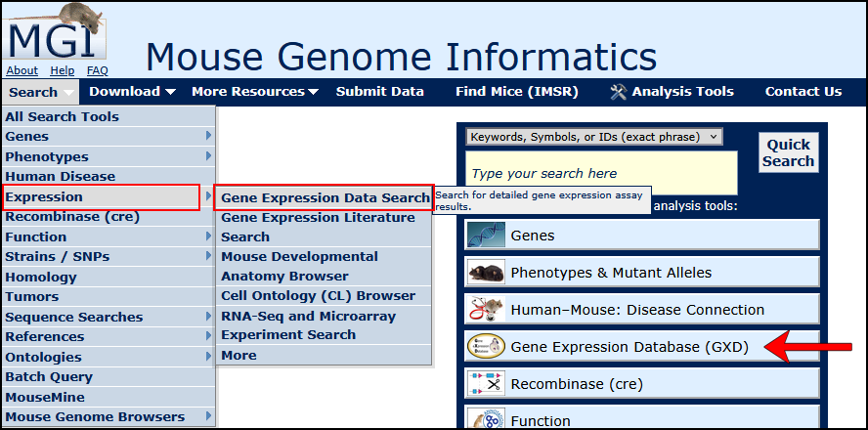The width and height of the screenshot is (868, 430).
Task: Click the Gene Expression Database icon
Action: [486, 347]
